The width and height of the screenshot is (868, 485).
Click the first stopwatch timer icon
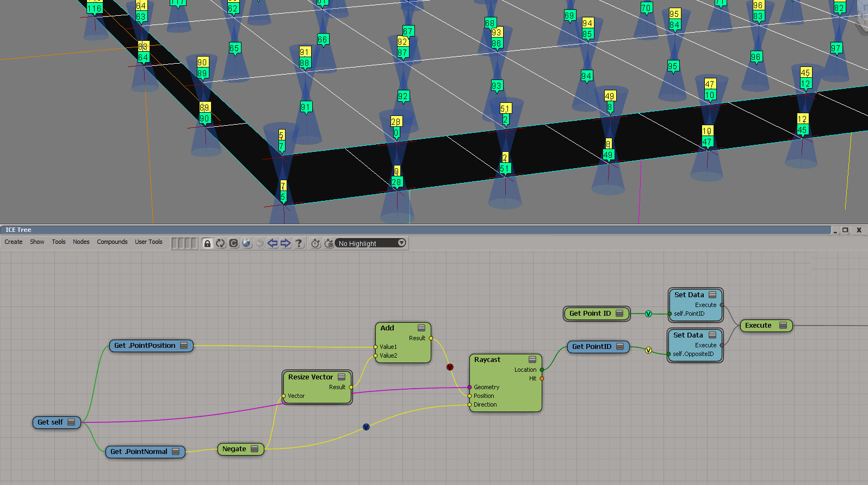click(315, 243)
